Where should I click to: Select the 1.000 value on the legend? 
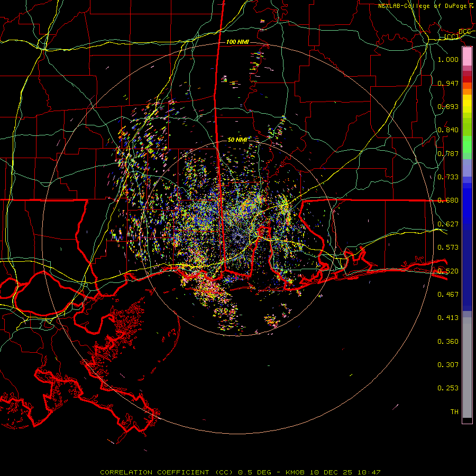tap(448, 59)
